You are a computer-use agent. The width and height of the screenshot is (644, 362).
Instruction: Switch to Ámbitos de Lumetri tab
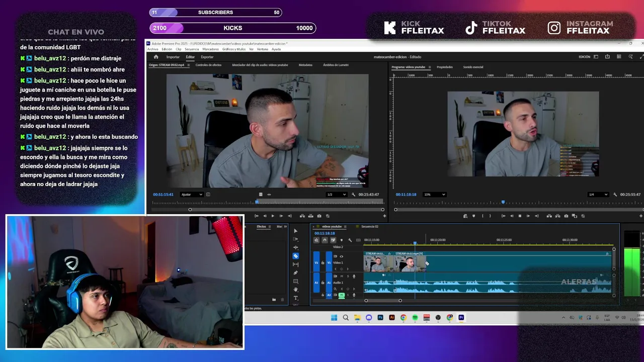(x=336, y=65)
